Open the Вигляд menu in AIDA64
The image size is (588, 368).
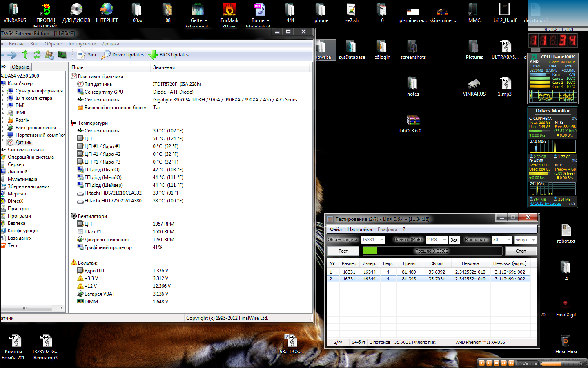pyautogui.click(x=17, y=44)
